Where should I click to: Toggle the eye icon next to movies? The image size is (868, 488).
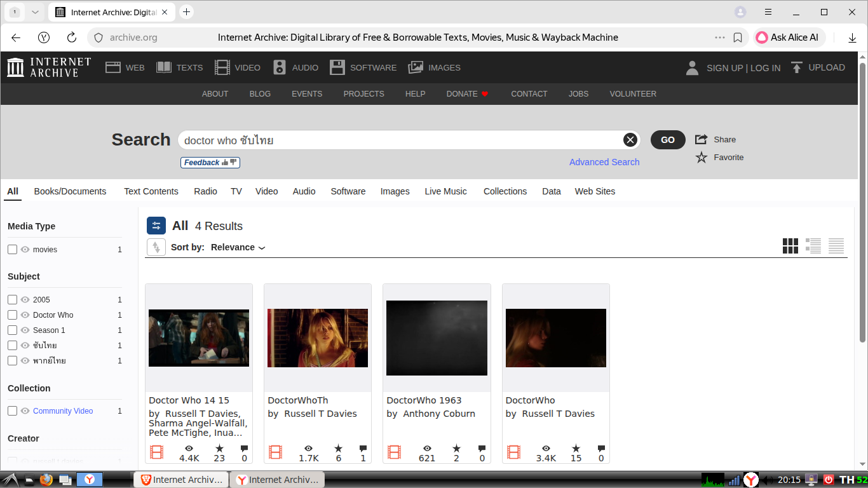25,250
